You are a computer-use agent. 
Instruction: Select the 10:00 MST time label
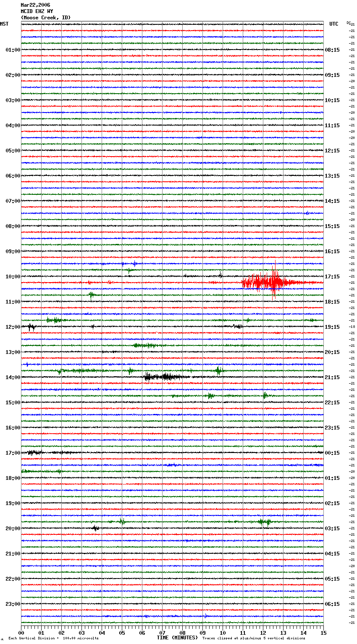click(x=13, y=277)
